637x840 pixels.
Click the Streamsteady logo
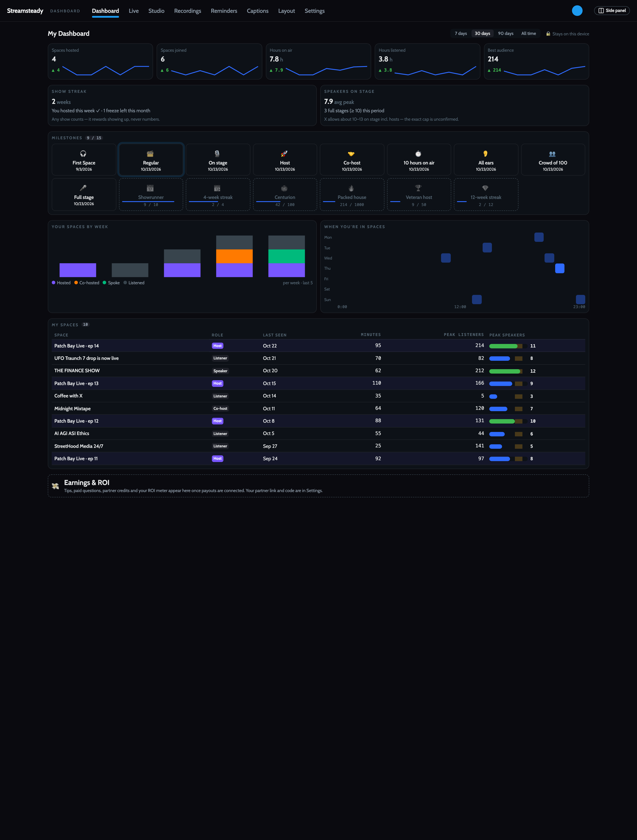tap(25, 11)
